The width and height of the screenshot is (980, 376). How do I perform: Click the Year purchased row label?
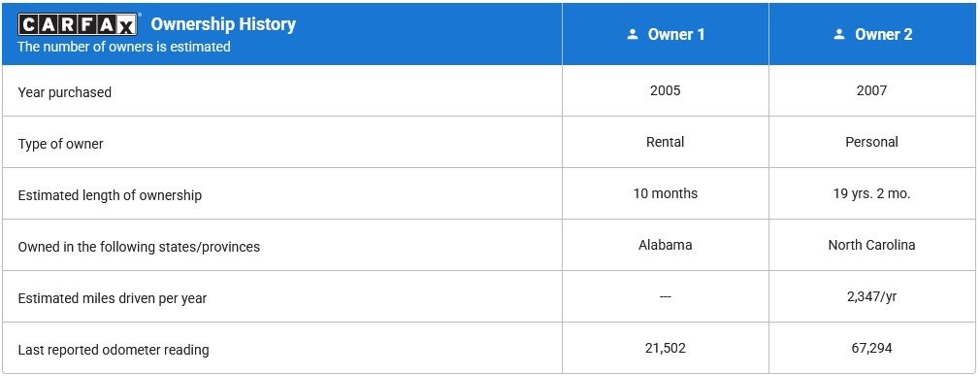pyautogui.click(x=64, y=92)
